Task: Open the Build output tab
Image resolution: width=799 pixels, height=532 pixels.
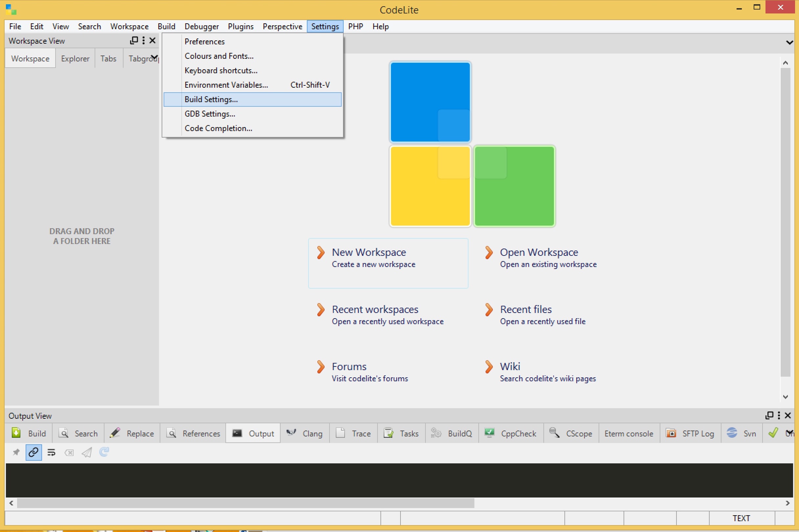Action: coord(29,433)
